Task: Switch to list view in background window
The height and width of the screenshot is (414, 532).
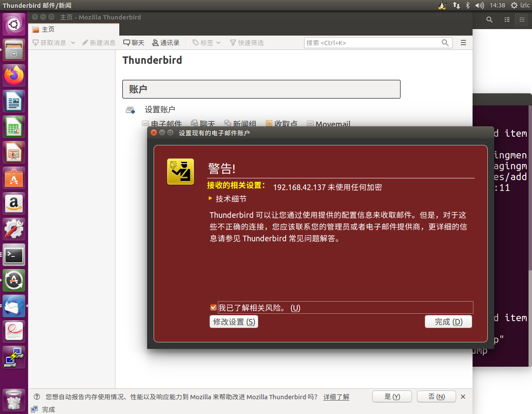Action: pyautogui.click(x=507, y=20)
